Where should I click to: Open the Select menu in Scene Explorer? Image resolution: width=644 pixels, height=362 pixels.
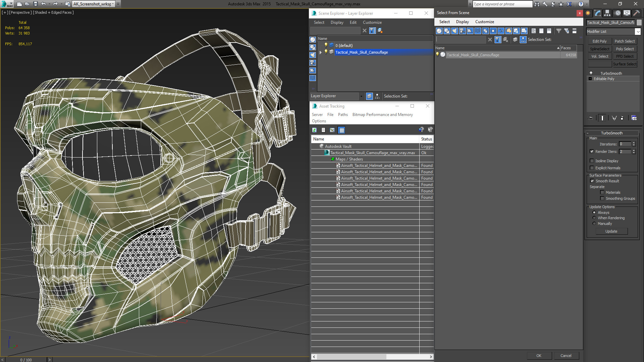pyautogui.click(x=319, y=22)
